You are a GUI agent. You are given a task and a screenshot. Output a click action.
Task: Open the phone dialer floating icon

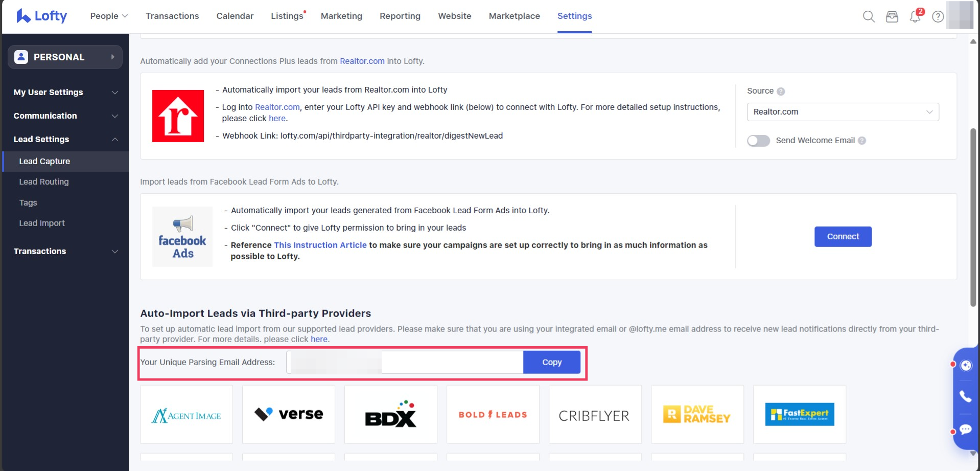coord(965,396)
